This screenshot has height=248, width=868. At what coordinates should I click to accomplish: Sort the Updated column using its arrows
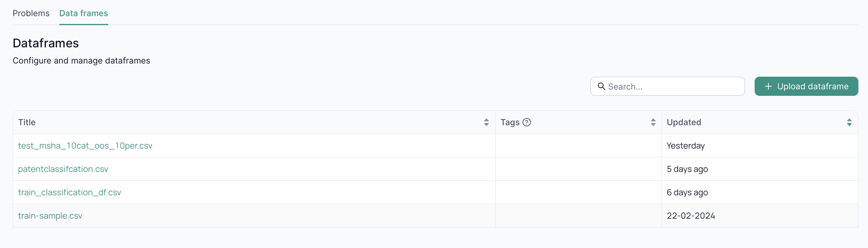pos(849,122)
